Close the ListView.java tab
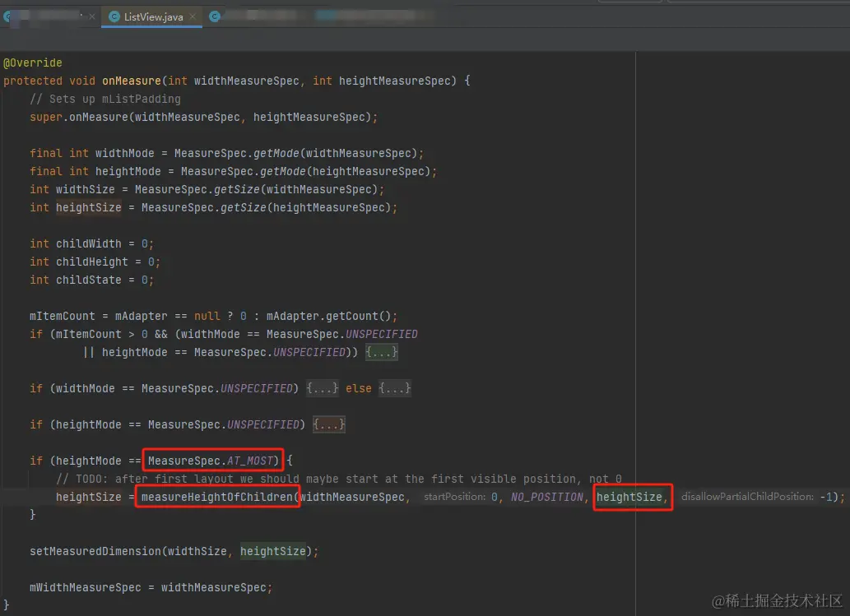 pos(193,16)
